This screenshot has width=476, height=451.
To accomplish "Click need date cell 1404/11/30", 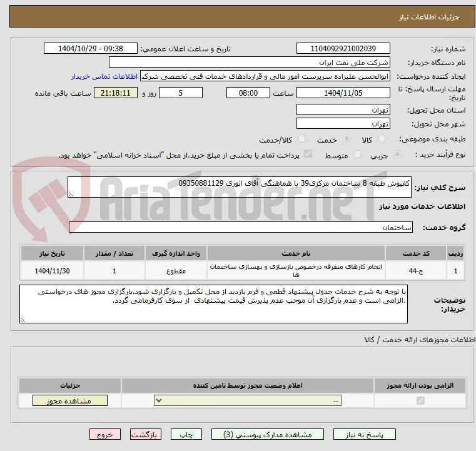I will (x=52, y=271).
